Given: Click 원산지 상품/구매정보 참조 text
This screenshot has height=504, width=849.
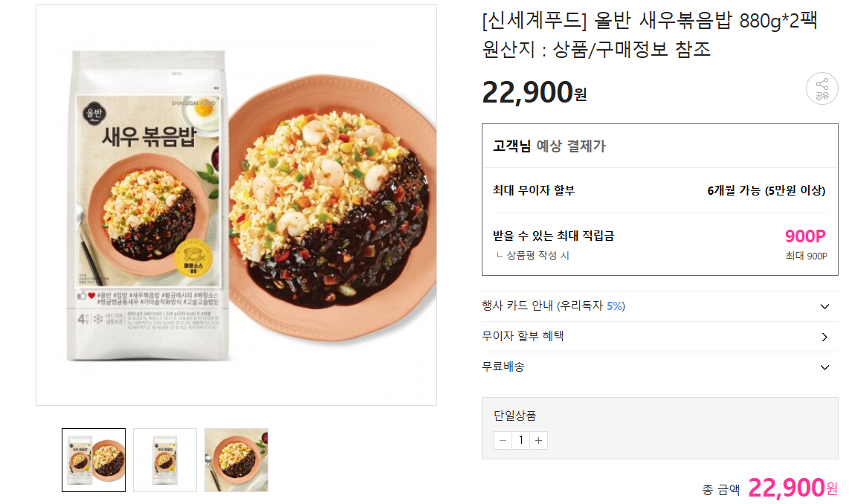Looking at the screenshot, I should click(x=596, y=49).
